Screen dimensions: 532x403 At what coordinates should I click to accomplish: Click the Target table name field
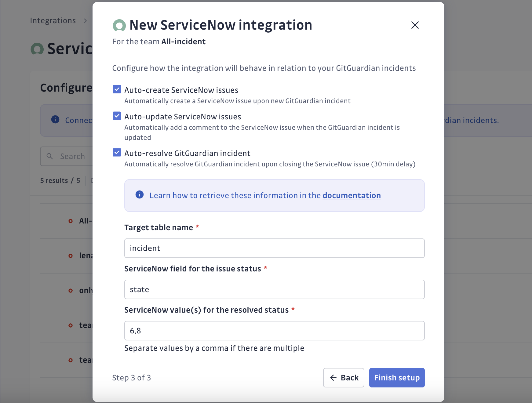tap(274, 248)
